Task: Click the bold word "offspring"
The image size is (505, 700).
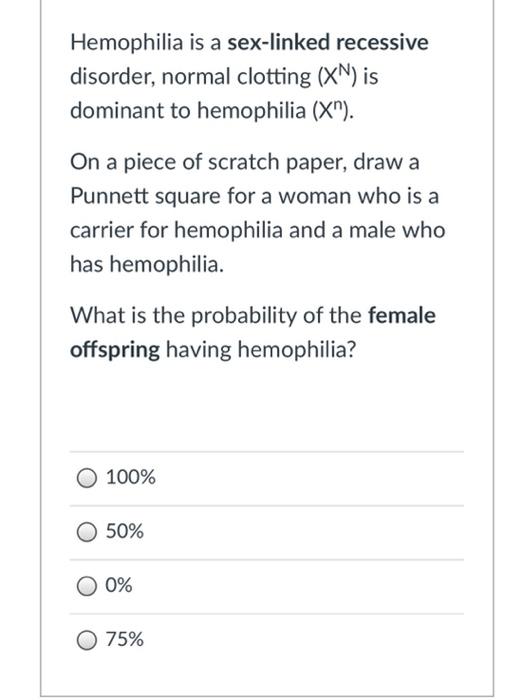Action: click(115, 350)
